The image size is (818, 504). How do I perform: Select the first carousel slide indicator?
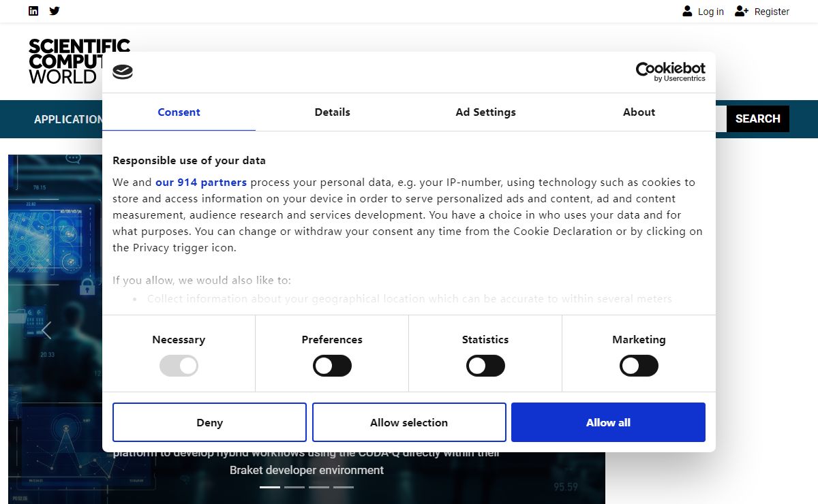(x=270, y=487)
